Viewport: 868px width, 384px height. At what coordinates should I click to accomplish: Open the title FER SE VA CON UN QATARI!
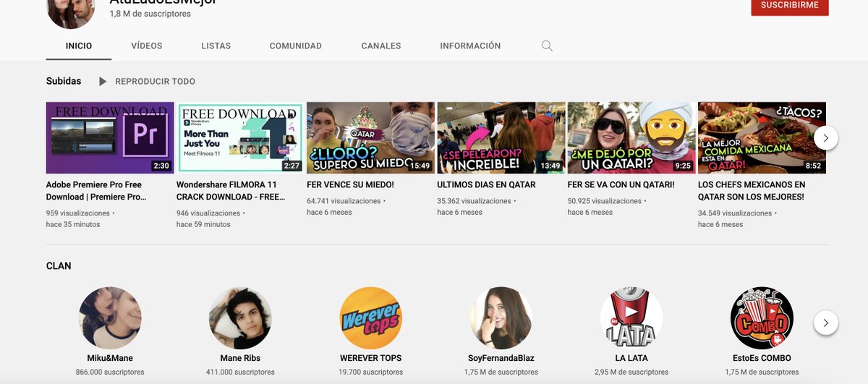coord(621,185)
